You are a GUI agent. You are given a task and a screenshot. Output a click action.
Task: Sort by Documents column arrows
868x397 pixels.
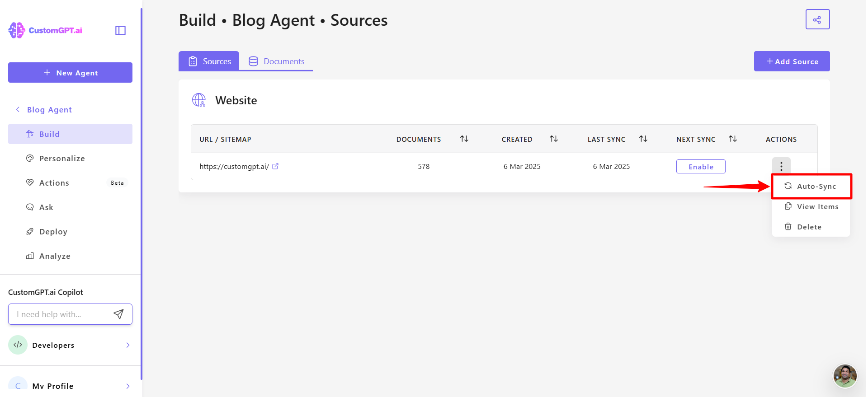click(x=464, y=139)
